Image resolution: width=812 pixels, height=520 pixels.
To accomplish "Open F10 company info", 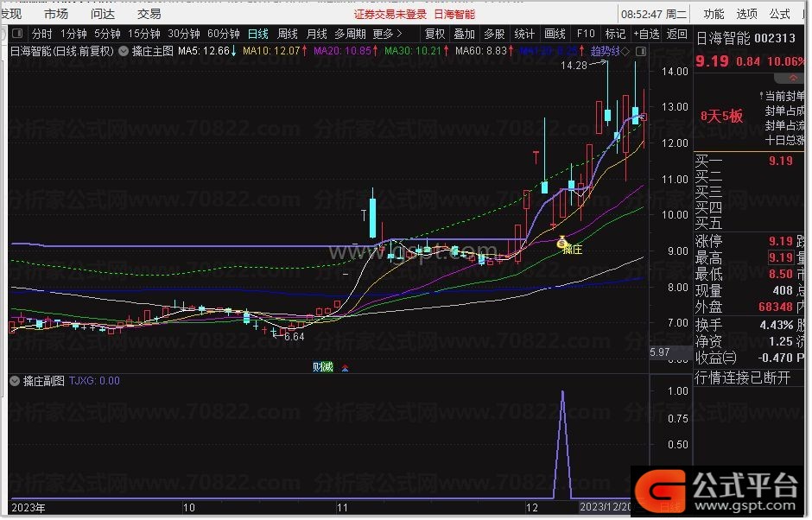I will tap(586, 35).
